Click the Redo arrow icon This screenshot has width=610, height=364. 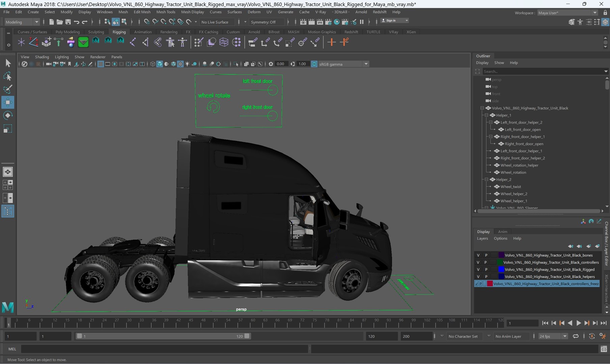pyautogui.click(x=85, y=22)
